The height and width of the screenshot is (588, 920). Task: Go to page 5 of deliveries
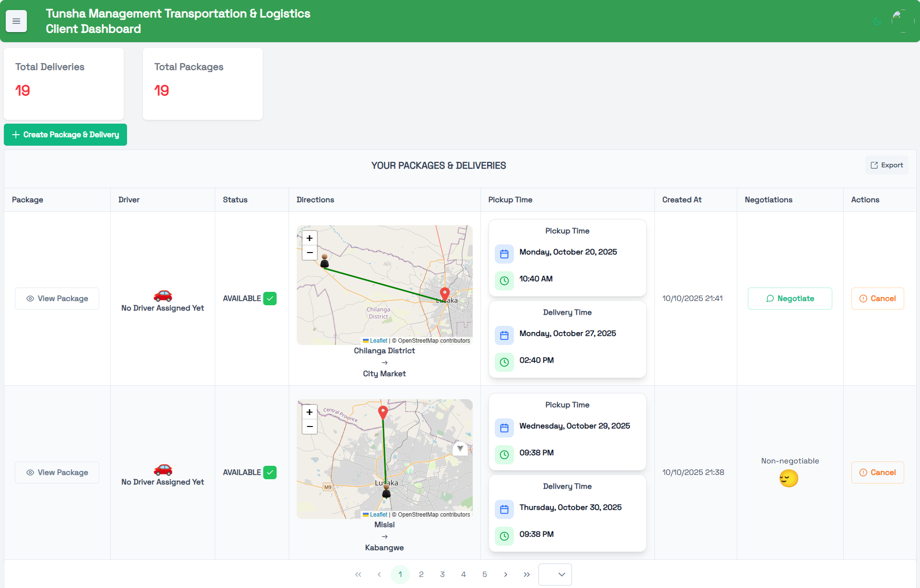point(485,575)
